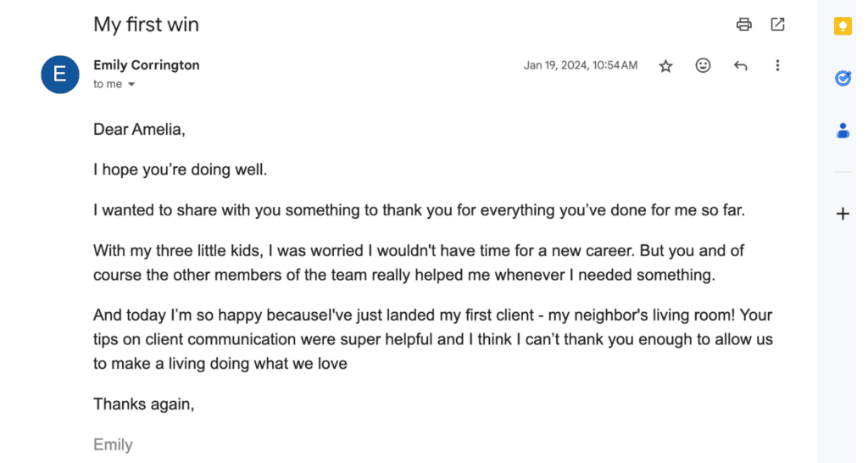The height and width of the screenshot is (463, 868).
Task: Open Google Tasks in the side panel
Action: [x=843, y=78]
